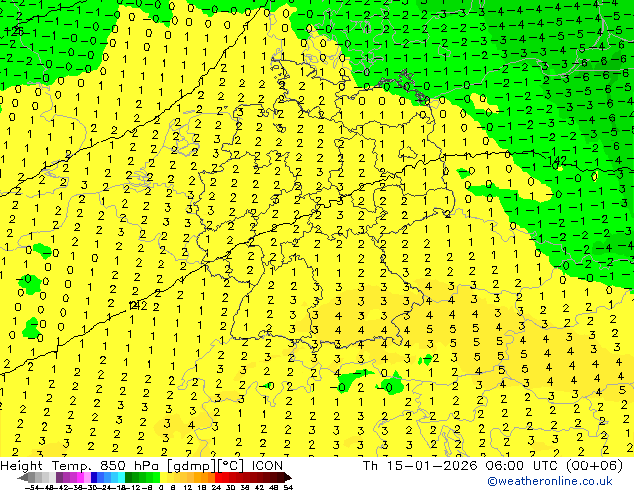This screenshot has height=490, width=634.
Task: Click the '126' height contour label
Action: tap(15, 31)
